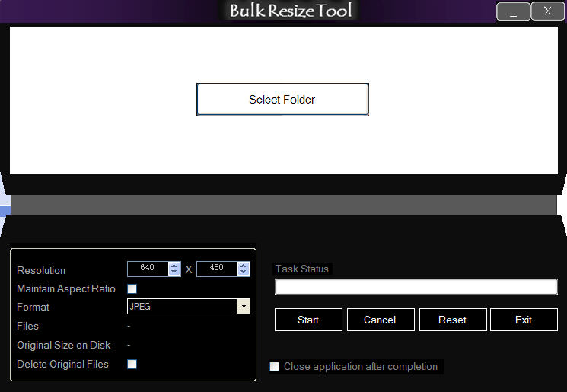Close the window with X button
The width and height of the screenshot is (567, 392).
(547, 11)
